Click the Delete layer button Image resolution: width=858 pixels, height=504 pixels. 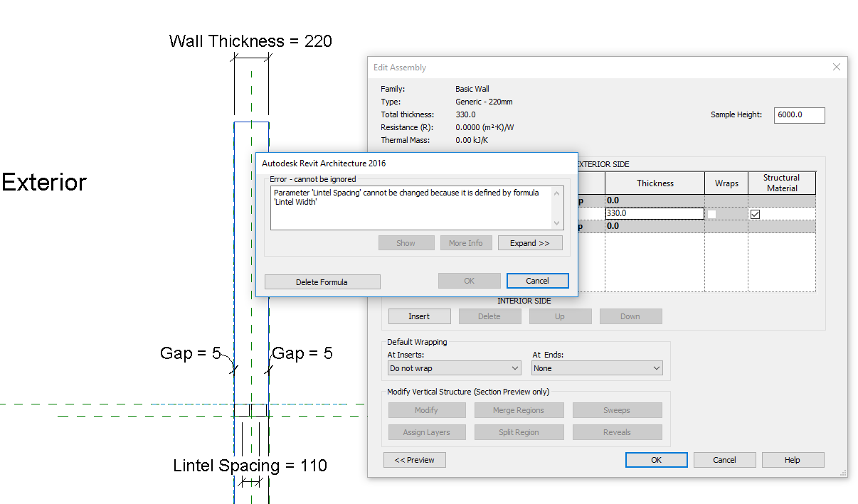tap(489, 316)
